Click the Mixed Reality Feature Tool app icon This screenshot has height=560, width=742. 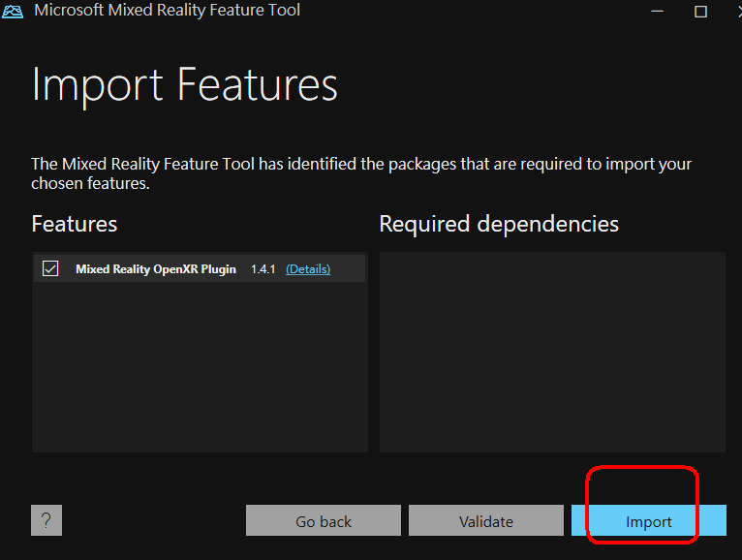[13, 11]
